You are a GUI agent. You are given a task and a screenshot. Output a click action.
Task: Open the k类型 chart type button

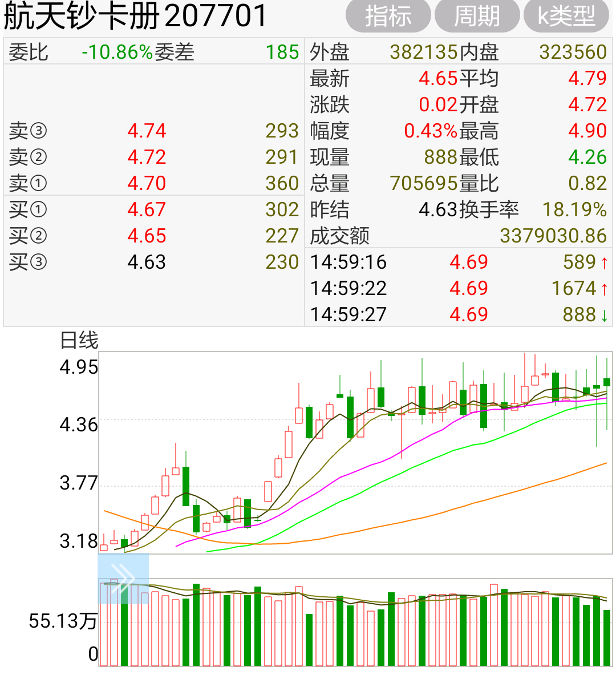click(x=566, y=16)
